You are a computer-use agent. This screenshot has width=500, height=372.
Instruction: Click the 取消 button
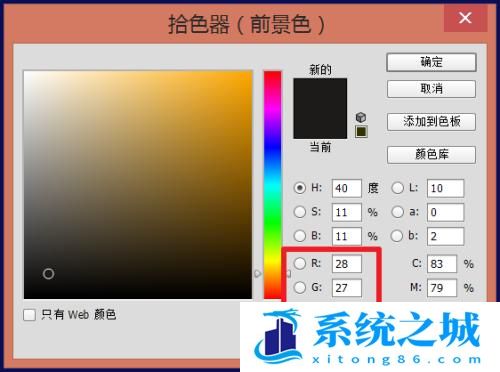pos(431,89)
